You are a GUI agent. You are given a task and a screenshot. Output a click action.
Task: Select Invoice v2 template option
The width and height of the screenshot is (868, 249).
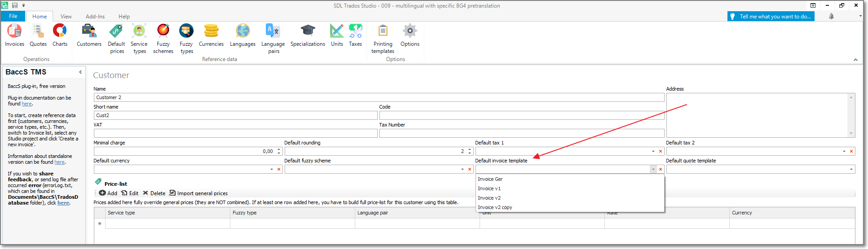click(570, 198)
